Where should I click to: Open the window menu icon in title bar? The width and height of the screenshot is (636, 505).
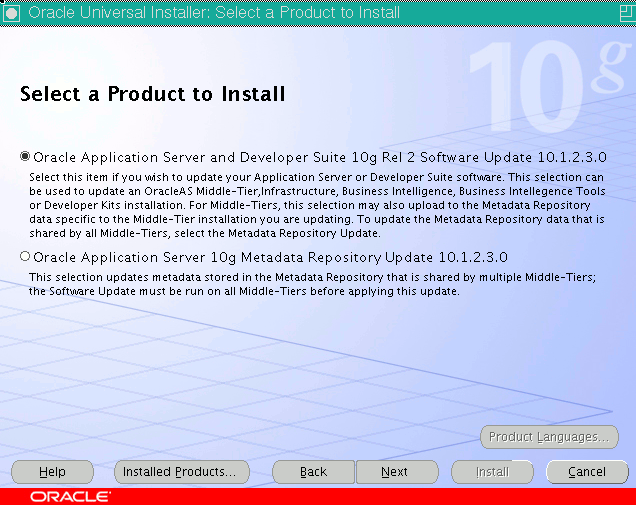click(x=11, y=13)
